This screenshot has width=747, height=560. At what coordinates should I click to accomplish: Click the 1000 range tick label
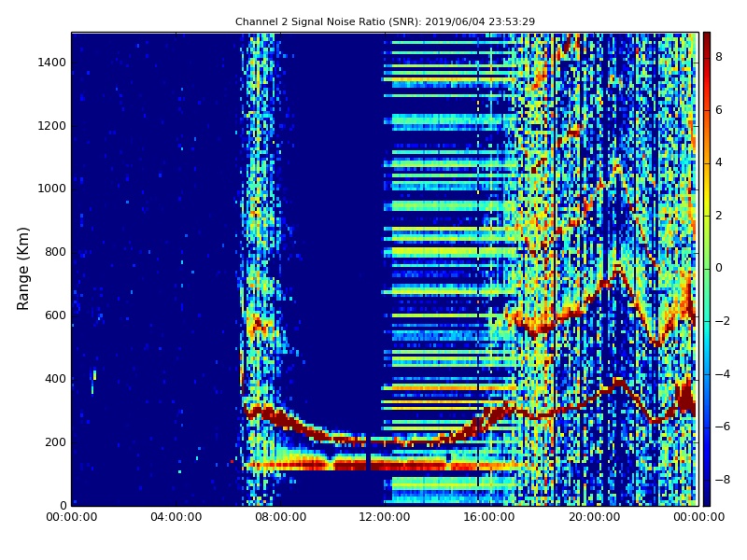(x=52, y=189)
